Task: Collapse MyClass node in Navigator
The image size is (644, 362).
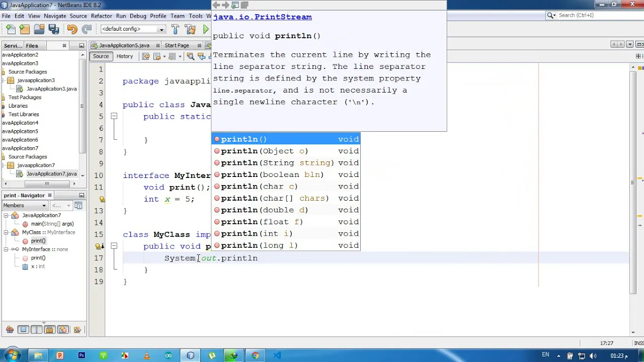Action: 6,232
